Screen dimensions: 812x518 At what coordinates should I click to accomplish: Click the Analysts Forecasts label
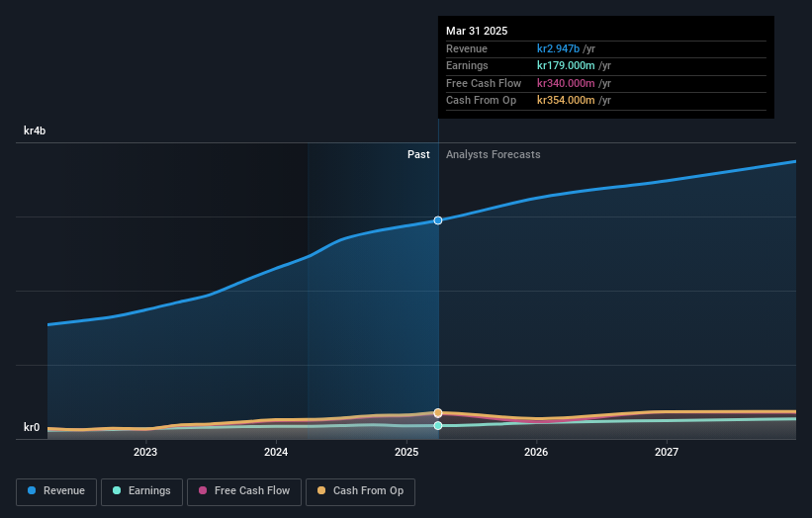pos(493,155)
